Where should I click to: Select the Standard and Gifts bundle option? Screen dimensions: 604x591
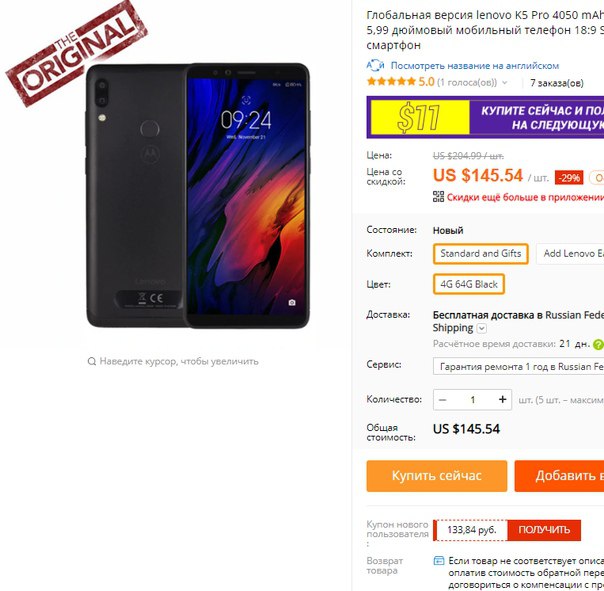[x=480, y=254]
